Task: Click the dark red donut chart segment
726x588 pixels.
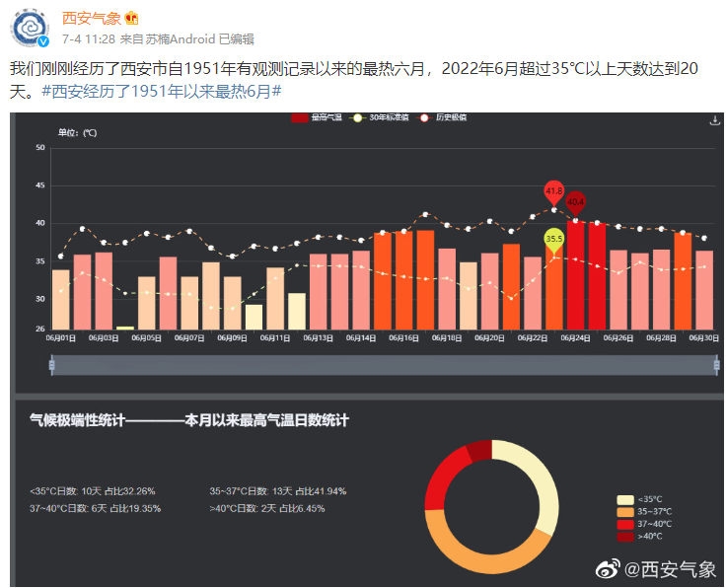Action: 479,451
